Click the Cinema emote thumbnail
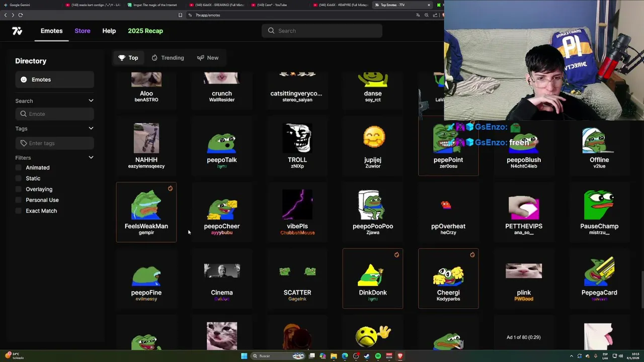The height and width of the screenshot is (362, 644). click(x=222, y=271)
